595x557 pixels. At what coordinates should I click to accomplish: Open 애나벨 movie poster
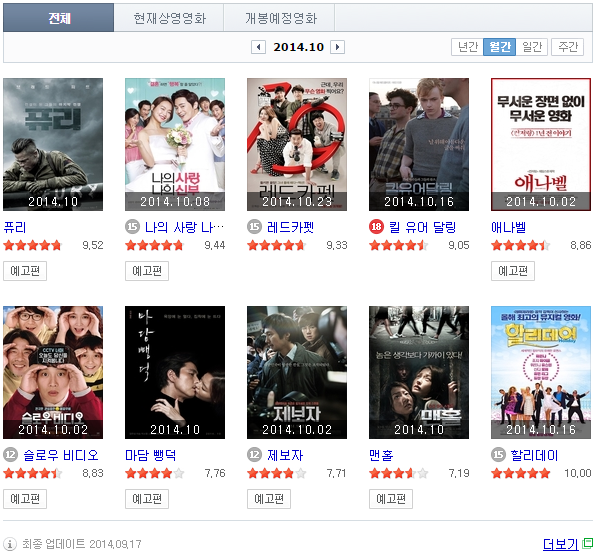541,145
